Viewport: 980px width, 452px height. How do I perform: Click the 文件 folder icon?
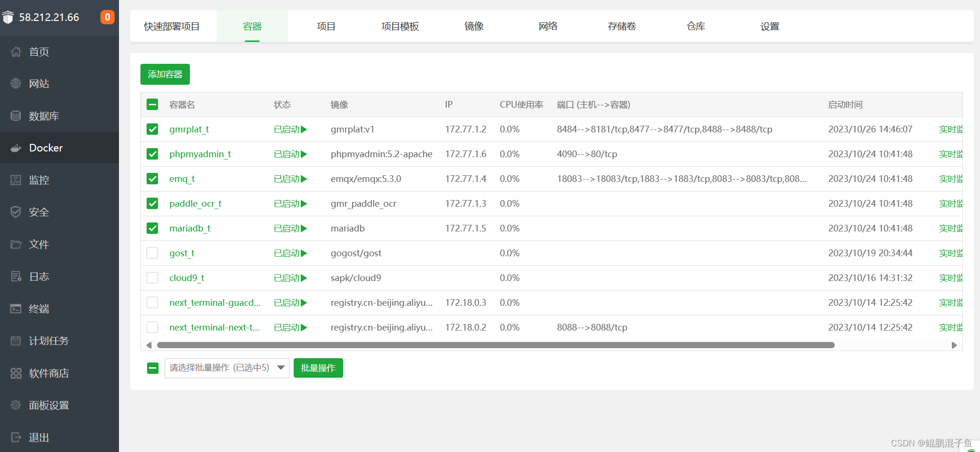point(16,244)
